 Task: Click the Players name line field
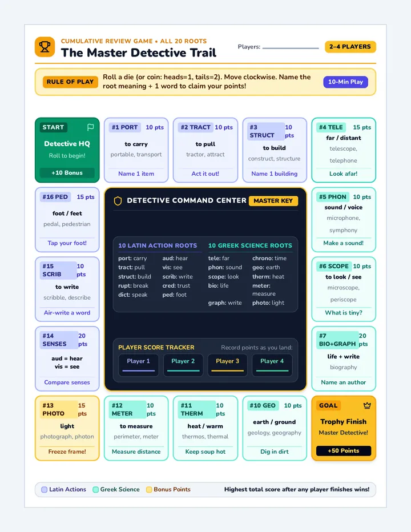291,48
